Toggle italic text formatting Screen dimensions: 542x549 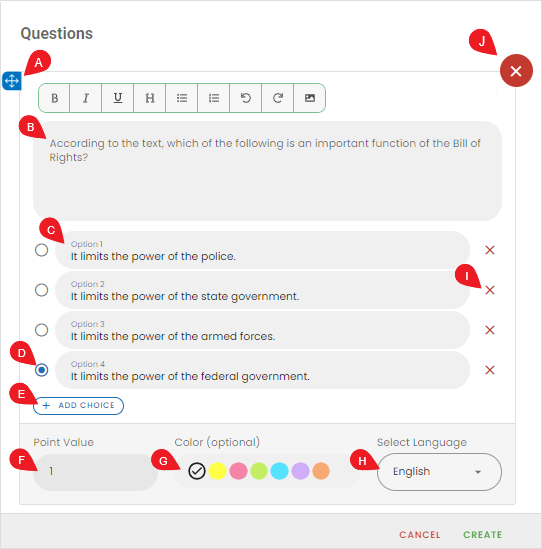pos(86,98)
